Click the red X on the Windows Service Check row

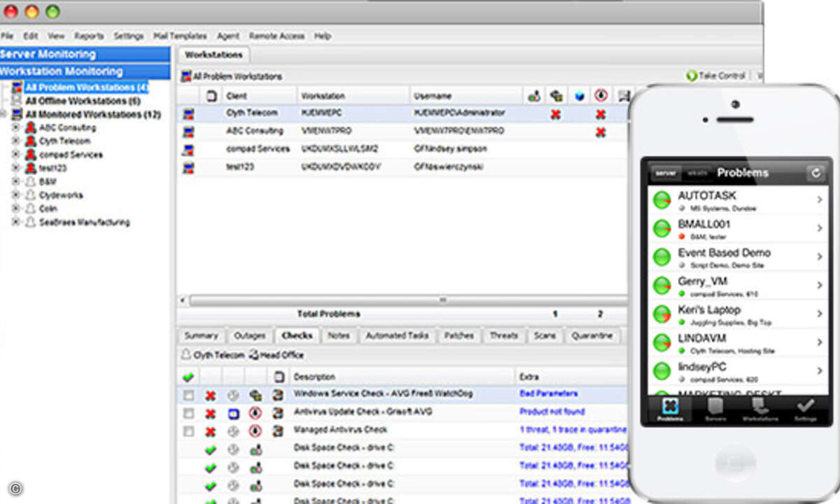point(210,395)
